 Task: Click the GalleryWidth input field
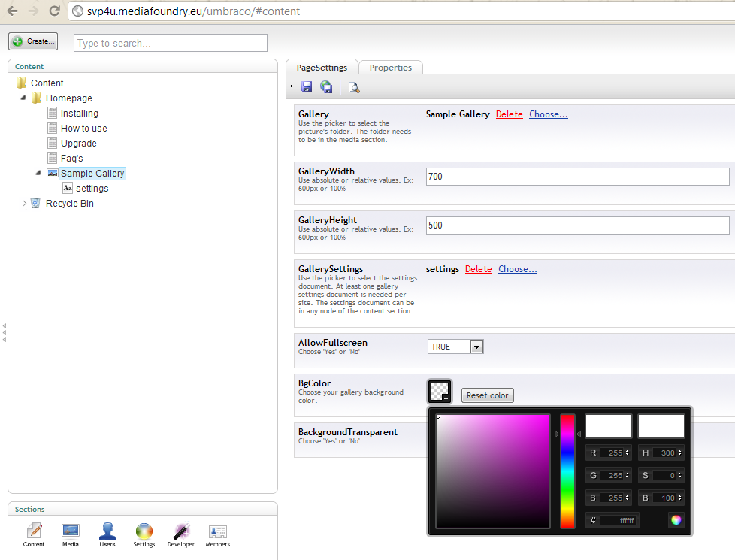[x=577, y=177]
